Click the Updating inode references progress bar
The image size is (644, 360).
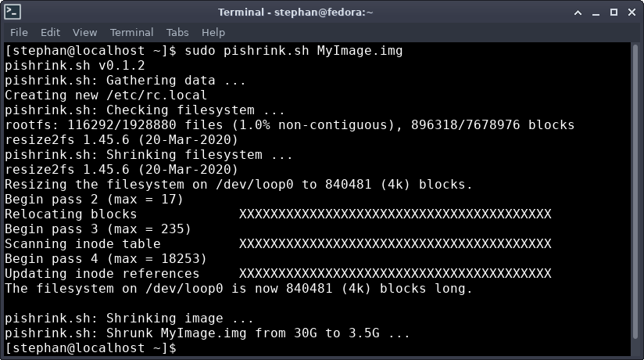(395, 274)
